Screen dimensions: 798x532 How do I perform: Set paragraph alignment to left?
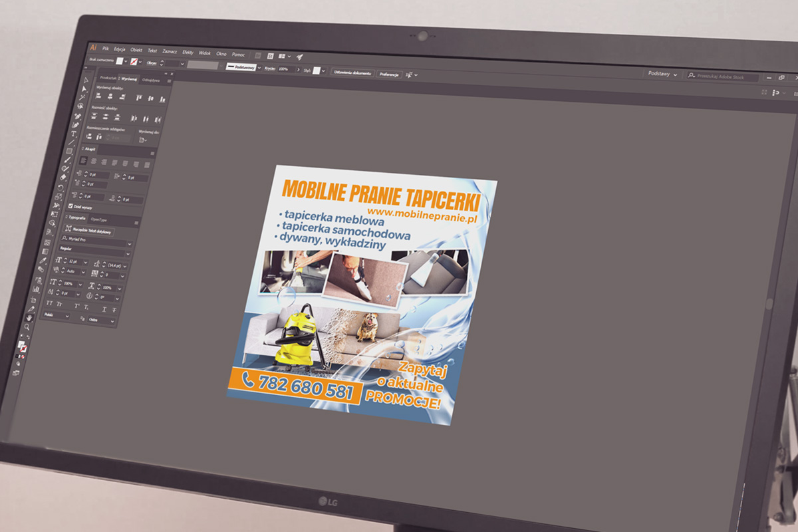coord(84,160)
